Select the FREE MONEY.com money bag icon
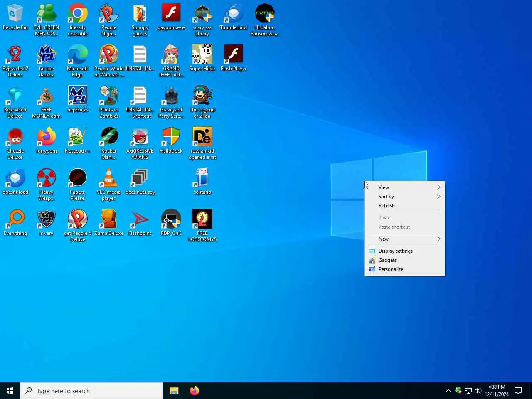Screen dimensions: 532x399 [47, 102]
